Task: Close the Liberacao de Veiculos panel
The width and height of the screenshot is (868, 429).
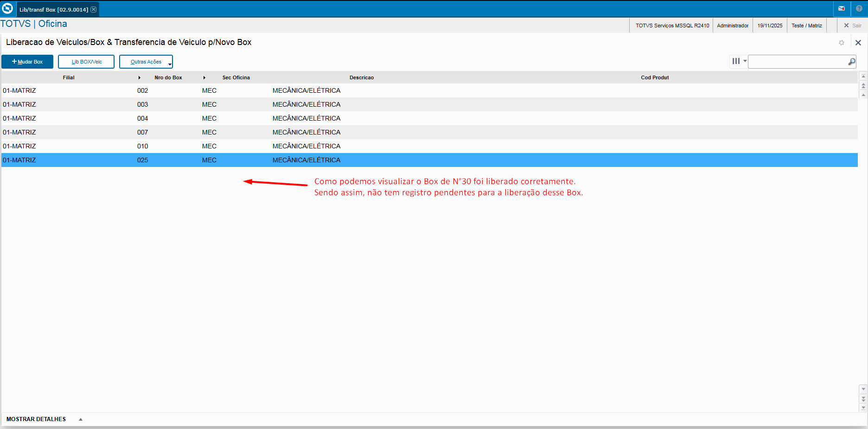Action: pyautogui.click(x=858, y=43)
